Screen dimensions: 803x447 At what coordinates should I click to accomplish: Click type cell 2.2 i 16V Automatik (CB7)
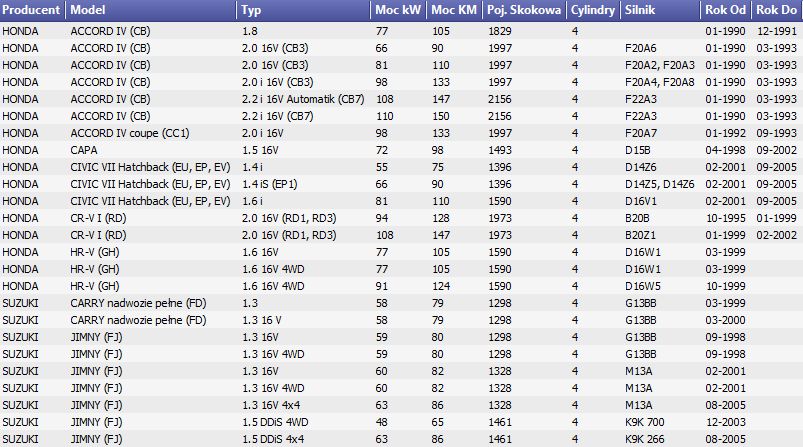click(303, 99)
